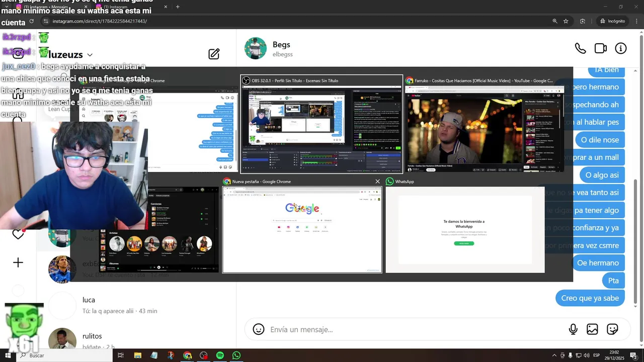Open a new Chrome tab
The width and height of the screenshot is (644, 362).
[x=178, y=7]
